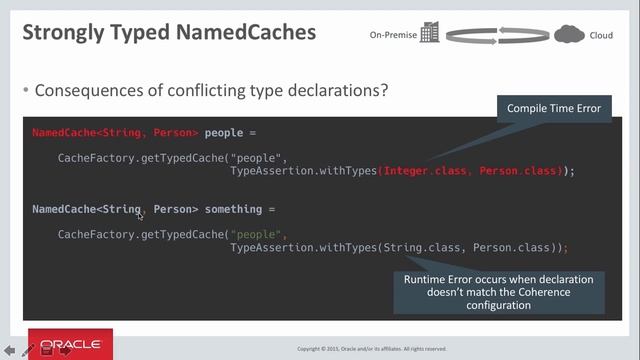Click the green "people" string literal
Viewport: 640px width, 360px height.
pos(256,235)
